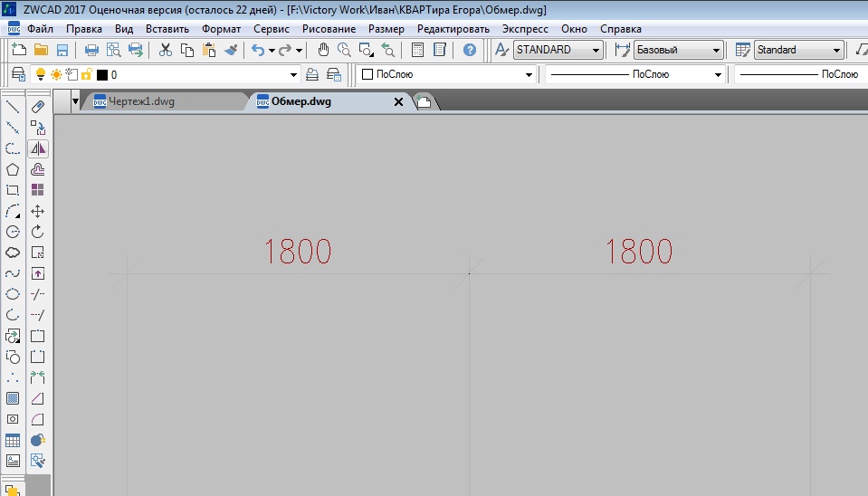The image size is (868, 496).
Task: Select the Rectangle drawing tool
Action: click(x=13, y=190)
